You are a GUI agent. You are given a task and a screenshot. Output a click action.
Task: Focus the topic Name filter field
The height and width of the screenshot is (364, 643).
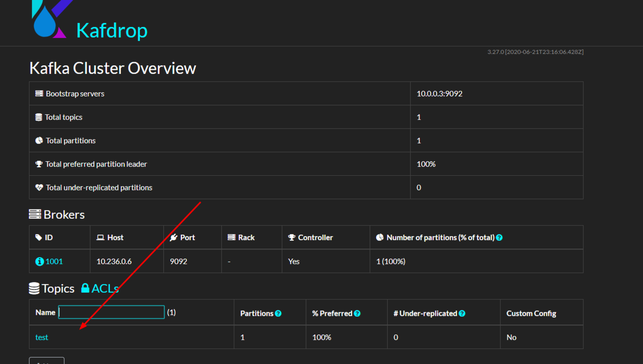point(112,312)
